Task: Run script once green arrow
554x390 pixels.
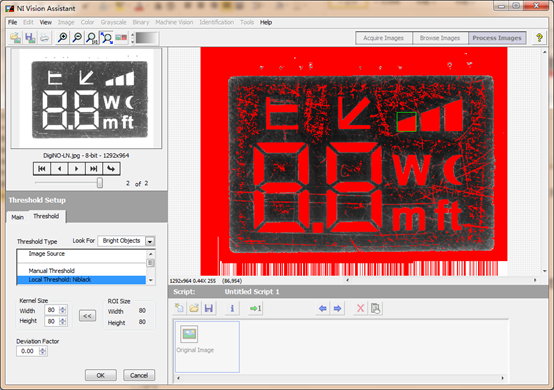Action: pos(255,308)
